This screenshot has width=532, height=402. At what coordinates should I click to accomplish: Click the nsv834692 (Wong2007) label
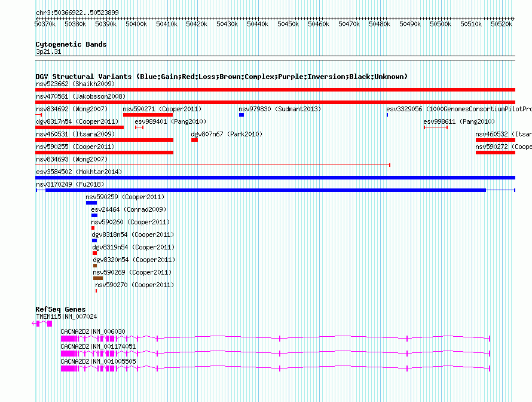72,109
